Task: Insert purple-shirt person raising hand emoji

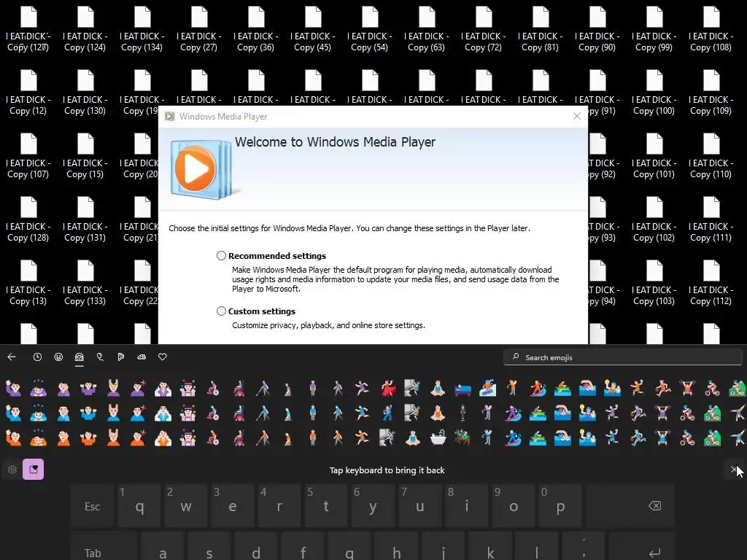Action: [x=13, y=388]
